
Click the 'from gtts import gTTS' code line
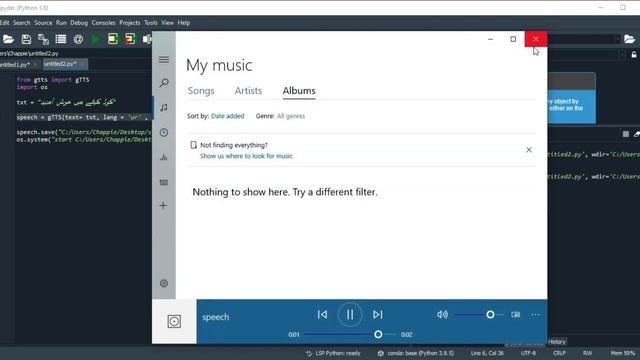pos(53,80)
